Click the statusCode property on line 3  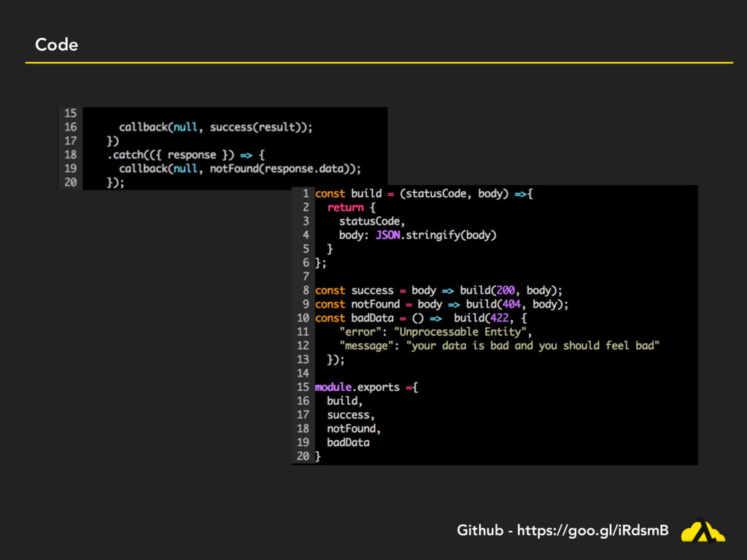click(371, 221)
